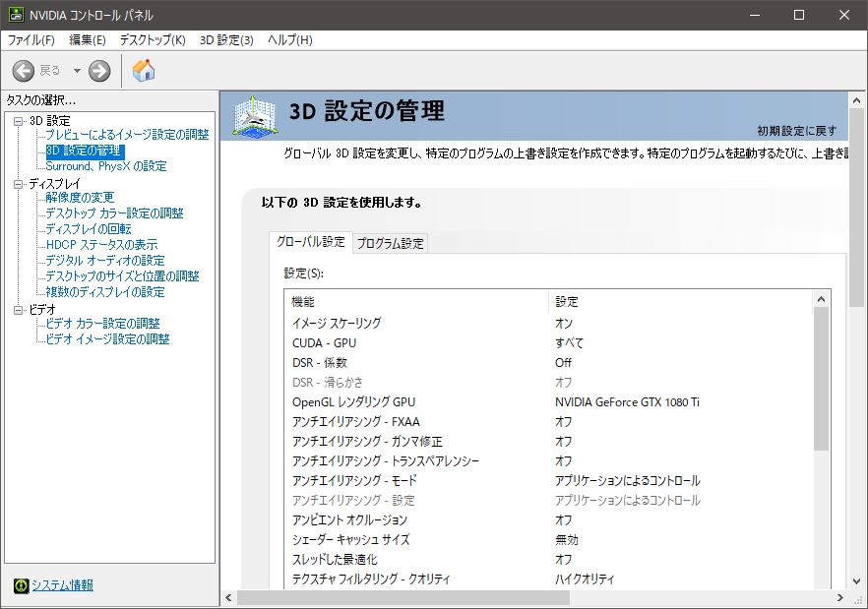The height and width of the screenshot is (609, 868).
Task: Click the horizontal scrollbar thumb
Action: coord(403,598)
